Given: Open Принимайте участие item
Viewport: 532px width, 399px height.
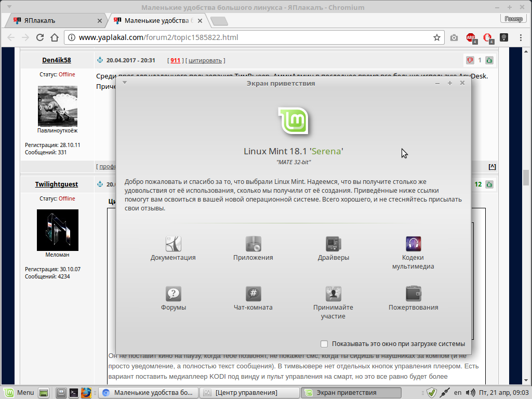Looking at the screenshot, I should 333,303.
